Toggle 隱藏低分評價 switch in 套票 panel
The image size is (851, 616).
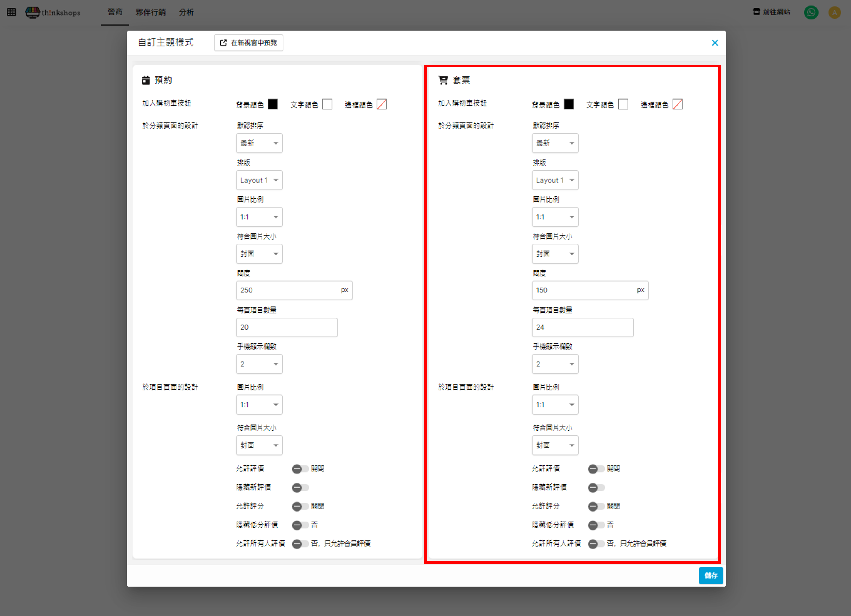click(596, 525)
